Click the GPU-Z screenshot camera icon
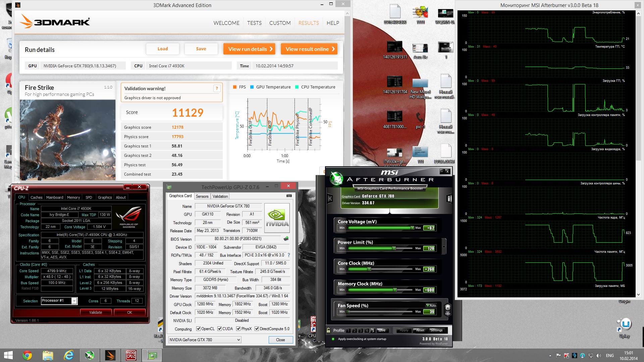Image resolution: width=644 pixels, height=362 pixels. 289,196
